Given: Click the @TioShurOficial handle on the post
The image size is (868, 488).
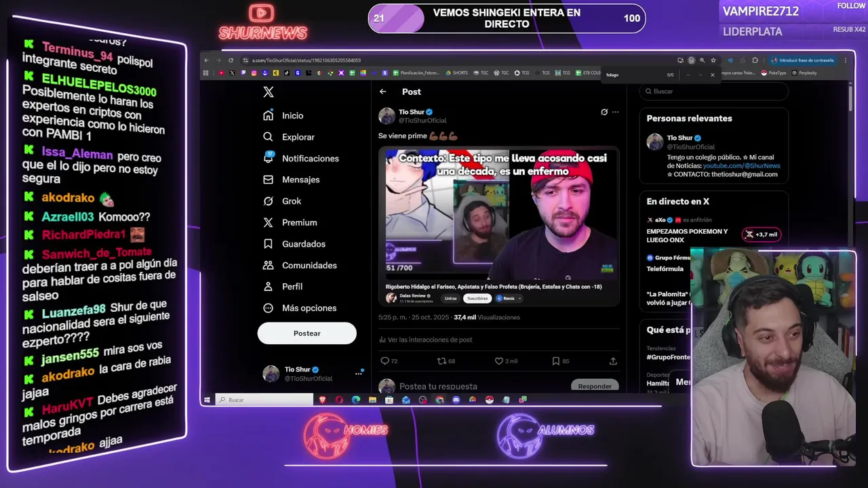Looking at the screenshot, I should [422, 121].
